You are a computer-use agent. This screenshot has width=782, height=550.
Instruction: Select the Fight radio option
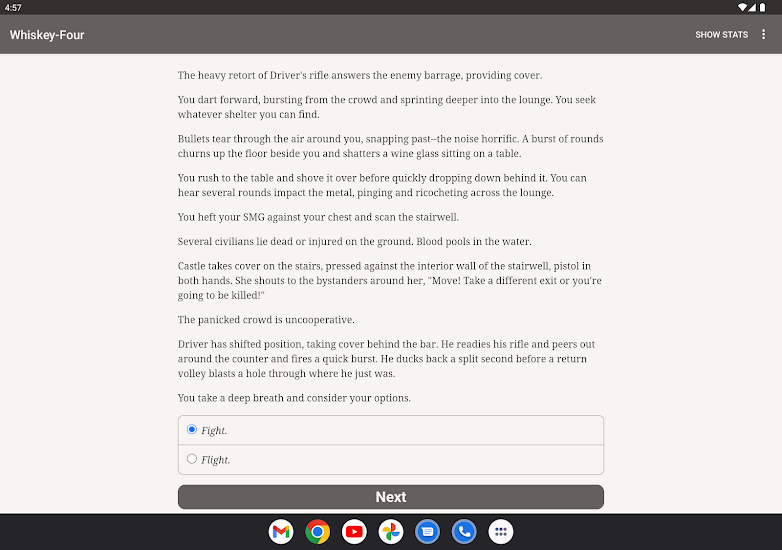coord(192,430)
